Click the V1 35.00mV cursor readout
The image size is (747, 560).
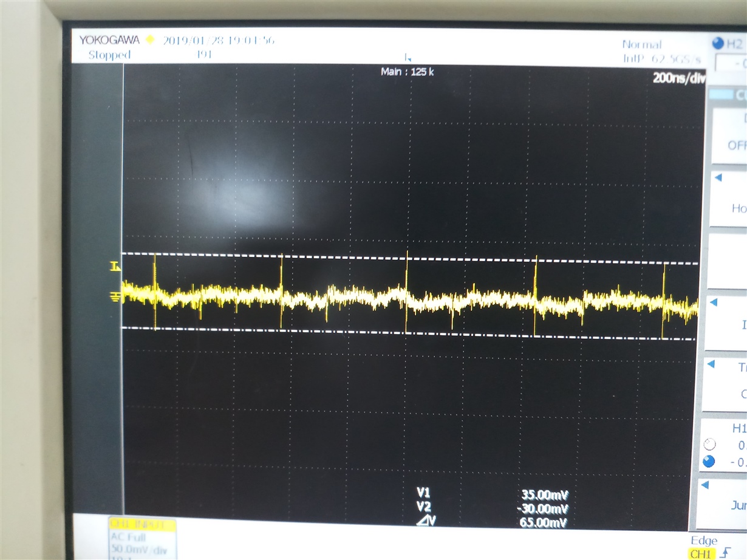[493, 494]
